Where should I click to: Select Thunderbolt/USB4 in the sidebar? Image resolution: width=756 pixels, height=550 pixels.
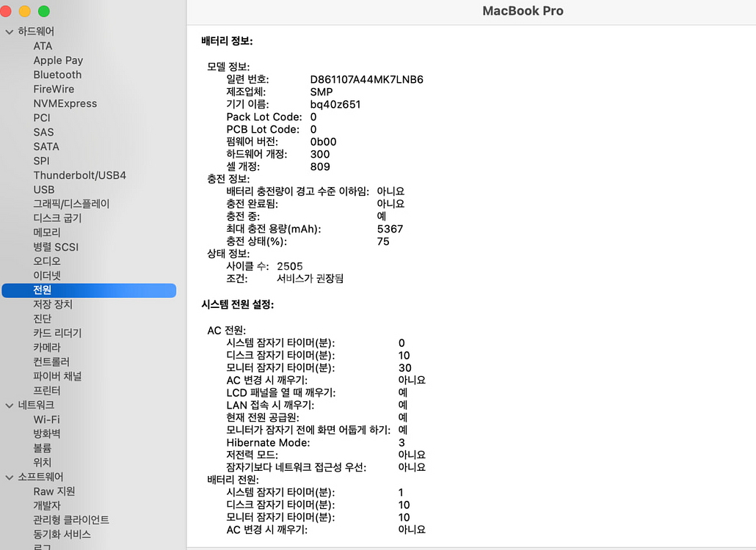point(79,175)
